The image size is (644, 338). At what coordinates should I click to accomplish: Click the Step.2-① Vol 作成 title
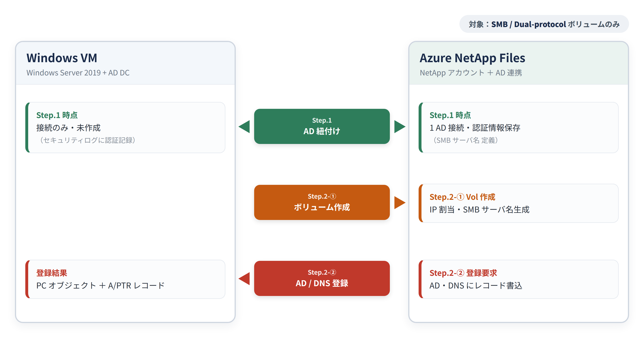pyautogui.click(x=462, y=197)
